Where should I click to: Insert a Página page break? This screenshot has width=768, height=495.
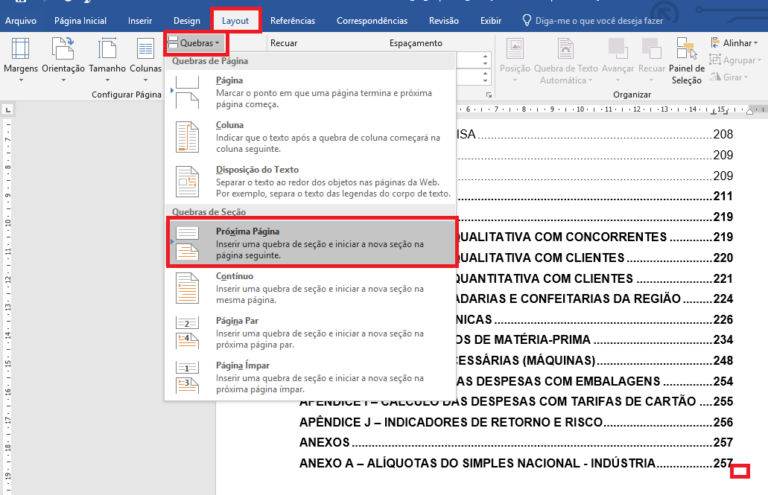pos(311,92)
